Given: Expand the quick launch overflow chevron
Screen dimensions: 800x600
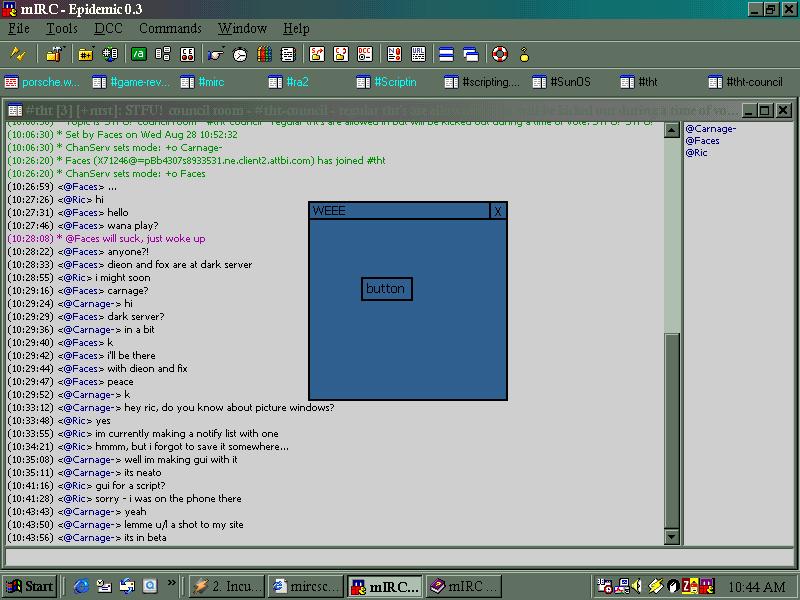Looking at the screenshot, I should coord(172,586).
